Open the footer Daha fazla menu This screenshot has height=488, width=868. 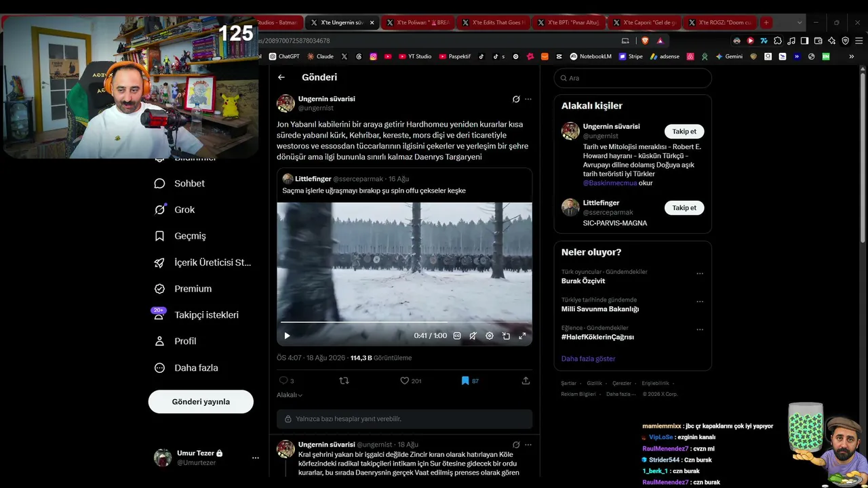tap(621, 394)
